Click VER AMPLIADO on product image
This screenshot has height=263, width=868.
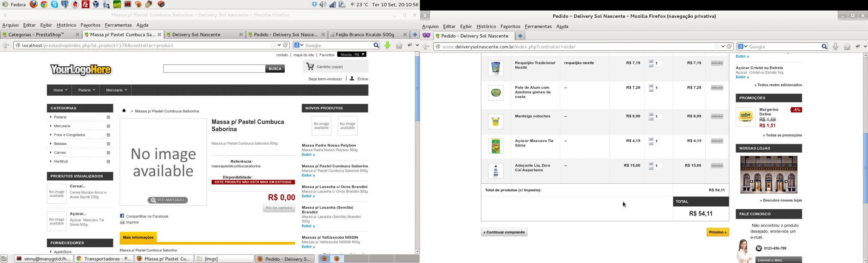(x=167, y=200)
